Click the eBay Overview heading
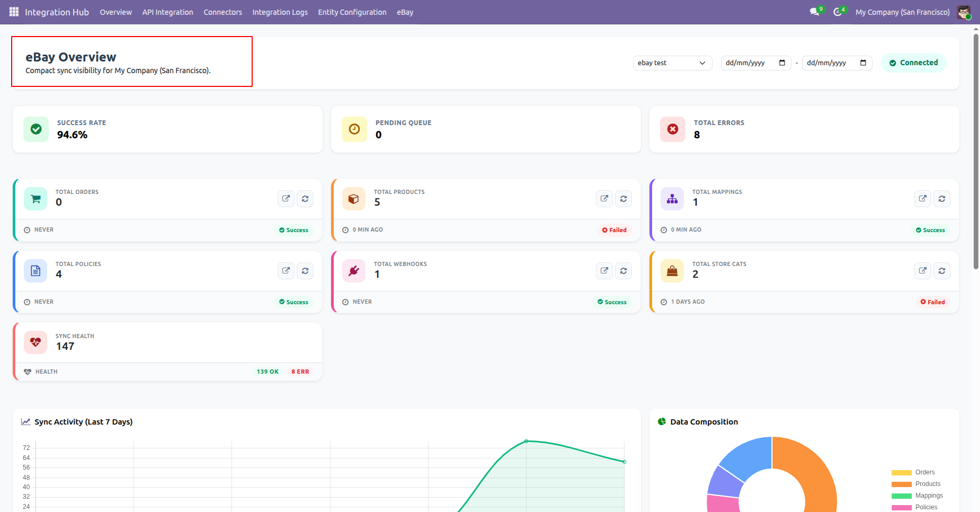This screenshot has width=980, height=512. coord(71,57)
